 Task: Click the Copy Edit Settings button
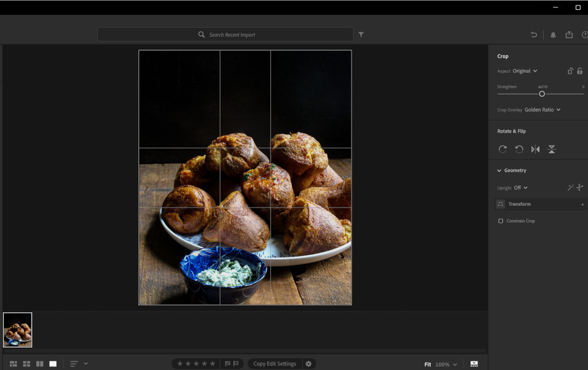[275, 364]
